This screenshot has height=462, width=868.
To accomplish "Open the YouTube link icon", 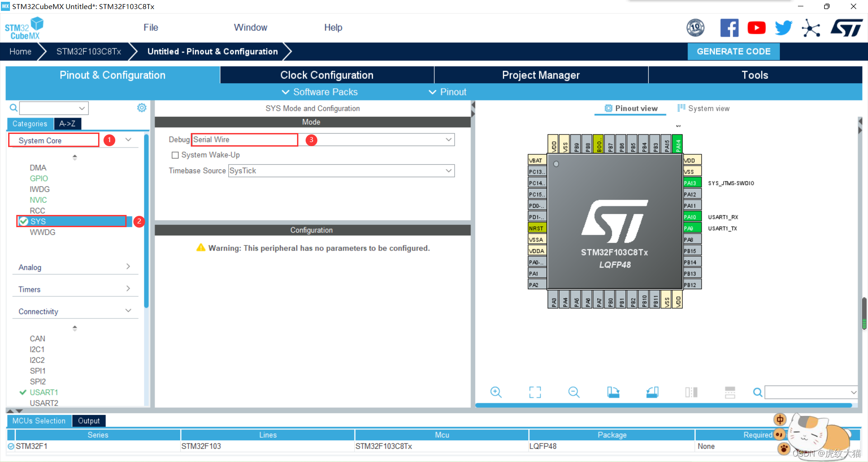I will point(756,28).
